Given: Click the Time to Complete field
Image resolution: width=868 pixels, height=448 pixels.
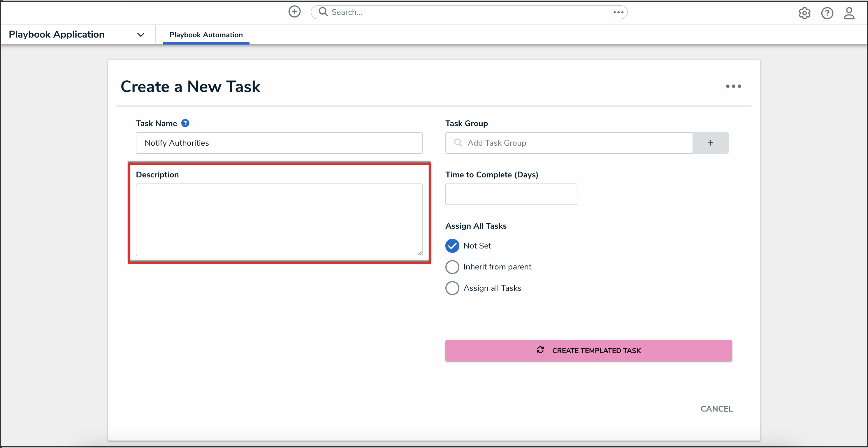Looking at the screenshot, I should tap(511, 194).
